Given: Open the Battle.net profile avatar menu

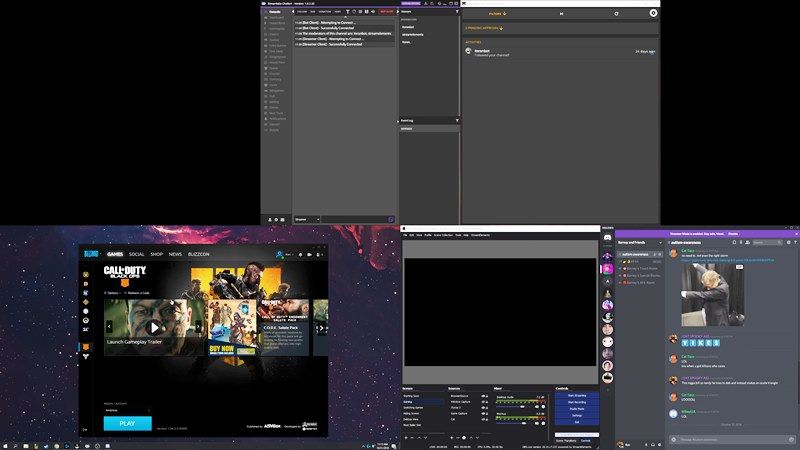Looking at the screenshot, I should (x=280, y=254).
